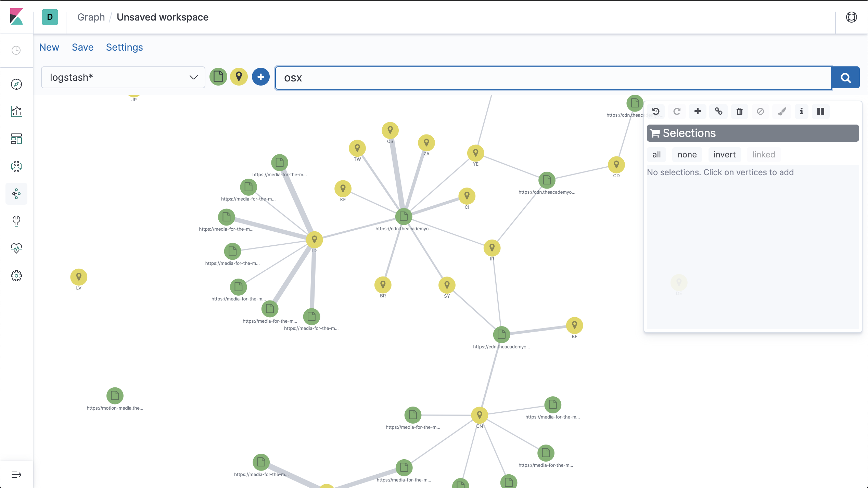This screenshot has width=868, height=488.
Task: Deselect everything with the none option
Action: click(x=687, y=154)
